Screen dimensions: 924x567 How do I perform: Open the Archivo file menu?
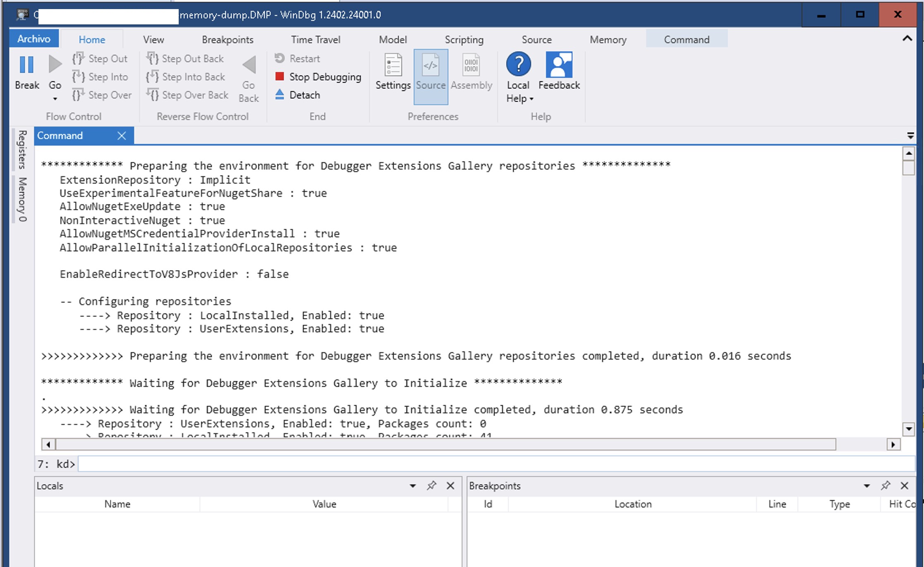click(x=34, y=39)
